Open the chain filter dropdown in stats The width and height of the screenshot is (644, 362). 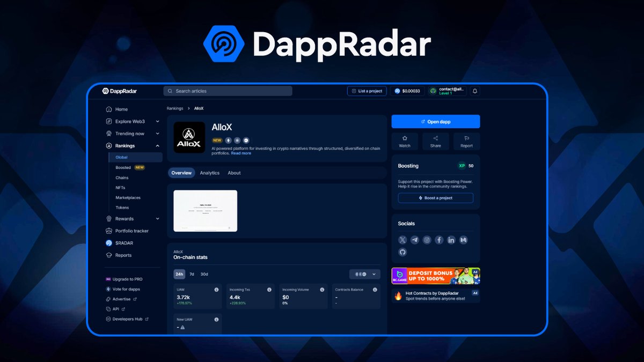click(365, 274)
